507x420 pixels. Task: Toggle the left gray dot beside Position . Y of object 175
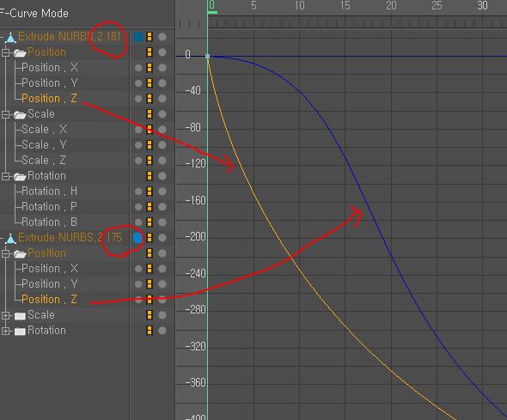click(138, 284)
